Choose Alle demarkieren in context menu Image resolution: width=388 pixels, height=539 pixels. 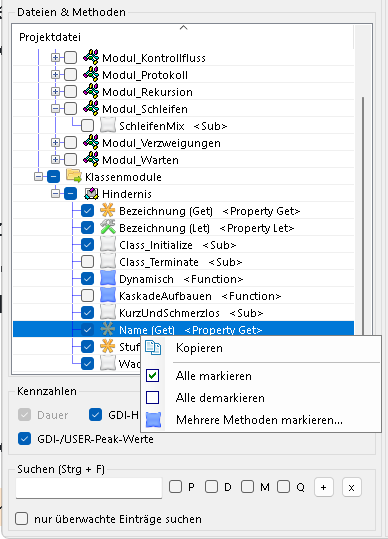coord(261,398)
